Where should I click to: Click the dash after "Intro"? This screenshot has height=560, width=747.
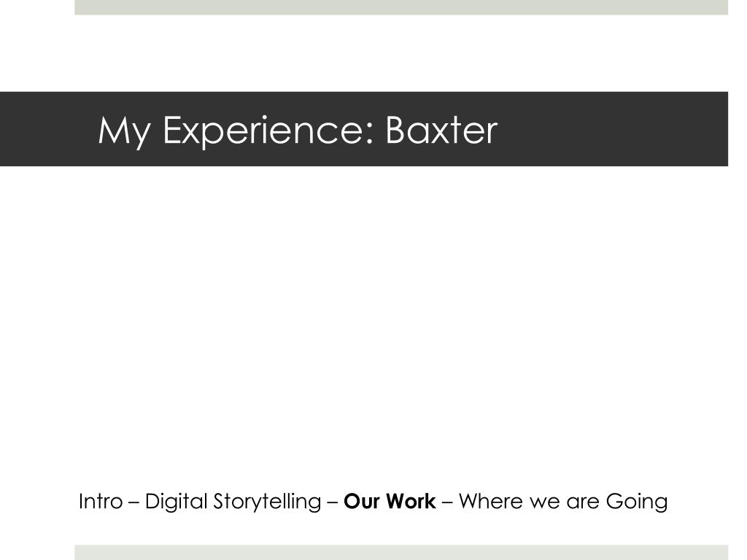click(134, 502)
